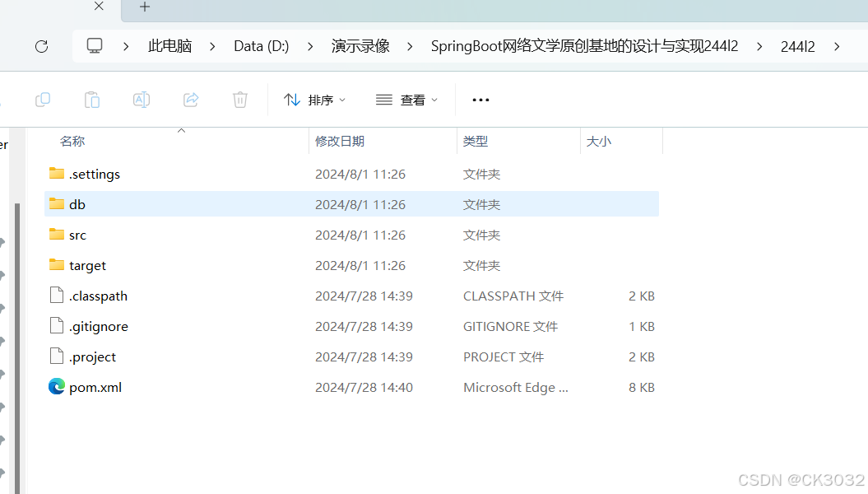Select the .project file icon
Screen dimensions: 868x494
[57, 357]
